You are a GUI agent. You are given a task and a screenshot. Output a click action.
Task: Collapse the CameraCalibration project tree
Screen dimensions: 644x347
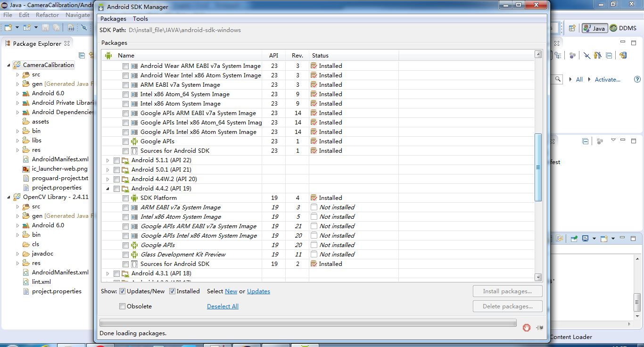coord(8,65)
